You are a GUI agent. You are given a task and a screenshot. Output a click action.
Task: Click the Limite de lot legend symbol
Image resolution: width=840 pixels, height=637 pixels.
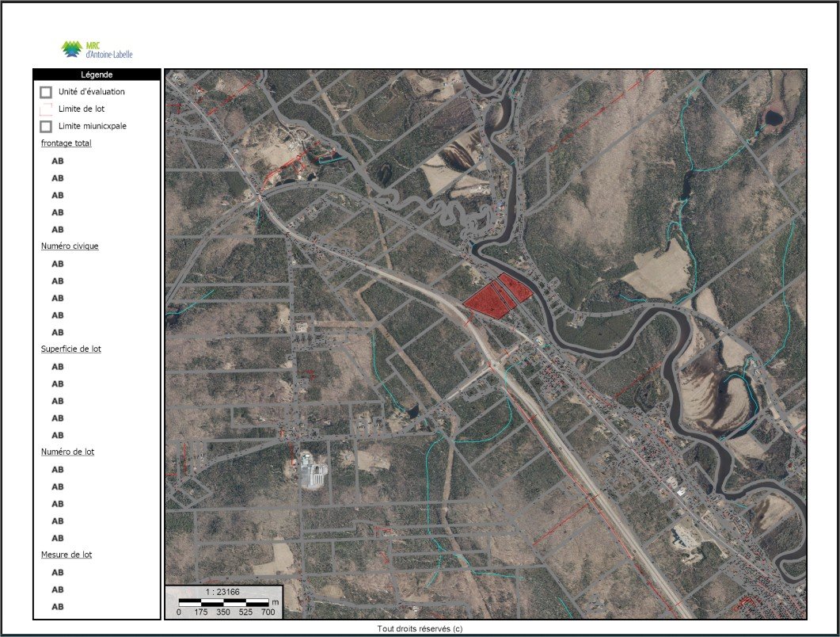[x=46, y=109]
